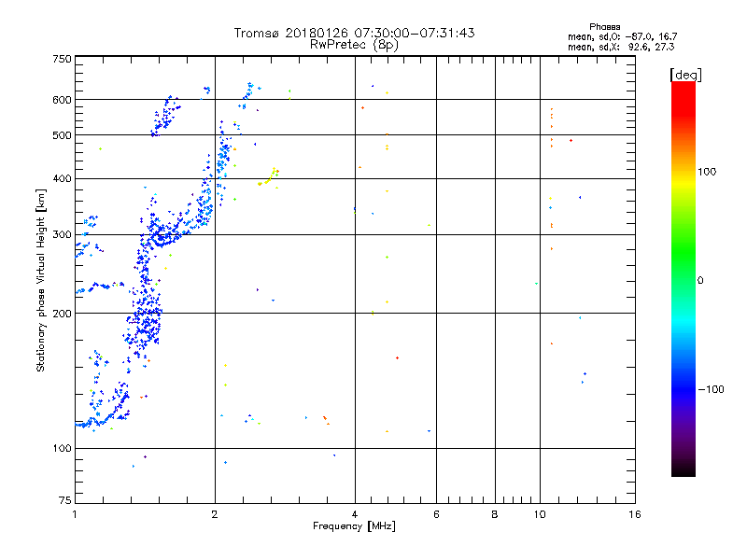Screen dimensions: 747x560
Task: Click the red data point near 12 MHz, 500 km
Action: click(x=571, y=141)
